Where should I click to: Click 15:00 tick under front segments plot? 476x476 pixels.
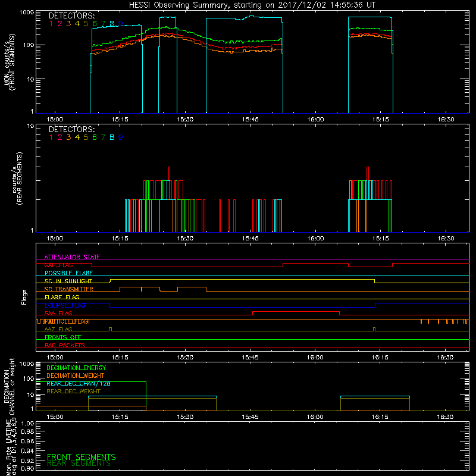(55, 120)
